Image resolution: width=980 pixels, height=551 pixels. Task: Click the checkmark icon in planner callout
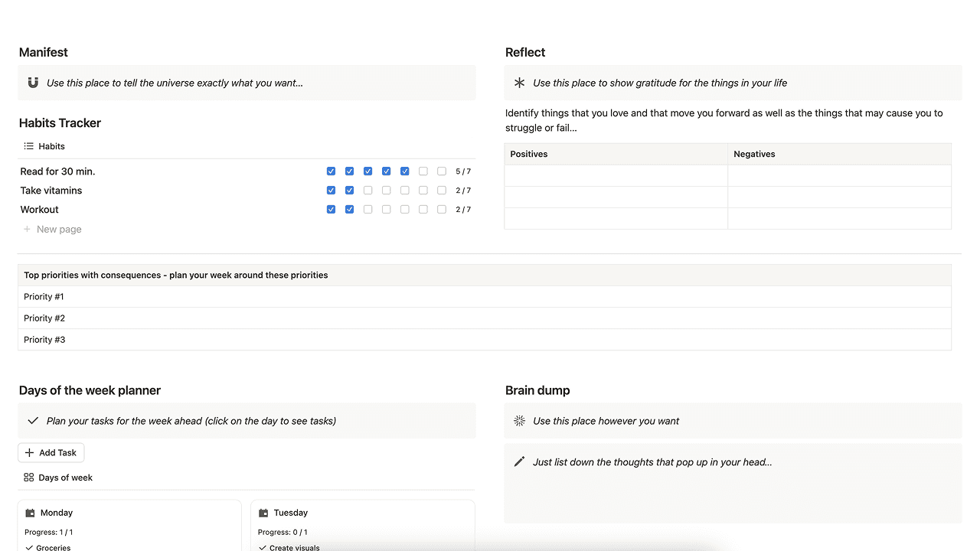pyautogui.click(x=33, y=421)
